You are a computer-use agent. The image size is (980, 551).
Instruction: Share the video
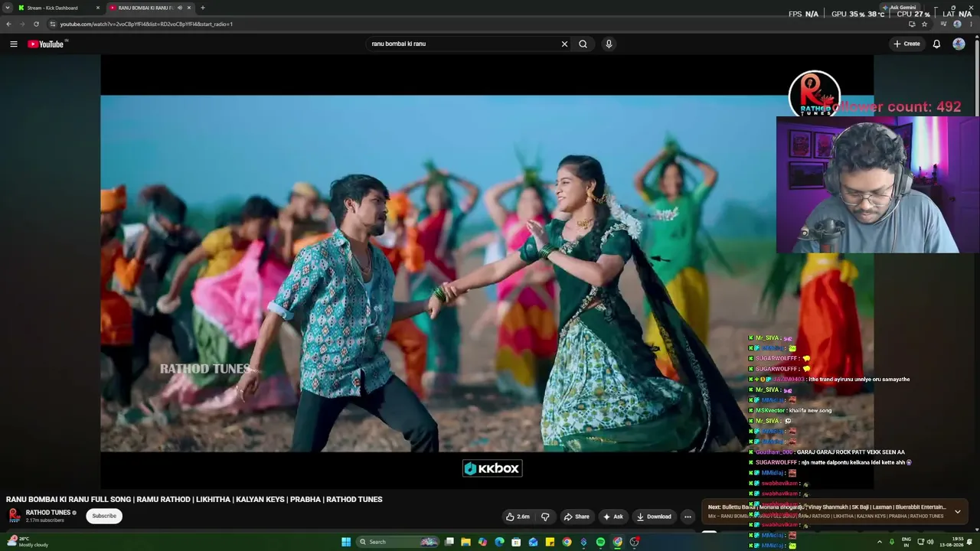[x=577, y=517]
